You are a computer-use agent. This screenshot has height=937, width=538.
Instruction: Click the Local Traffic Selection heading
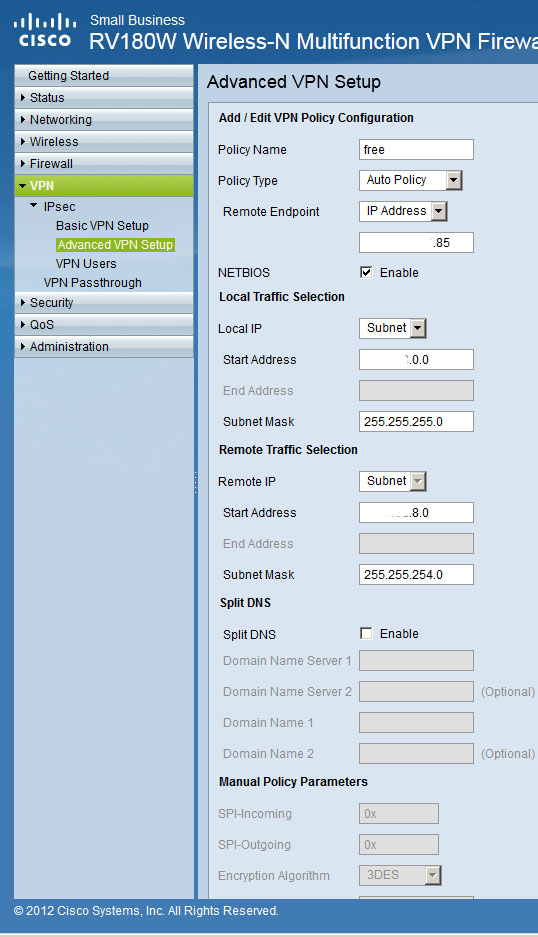[282, 297]
